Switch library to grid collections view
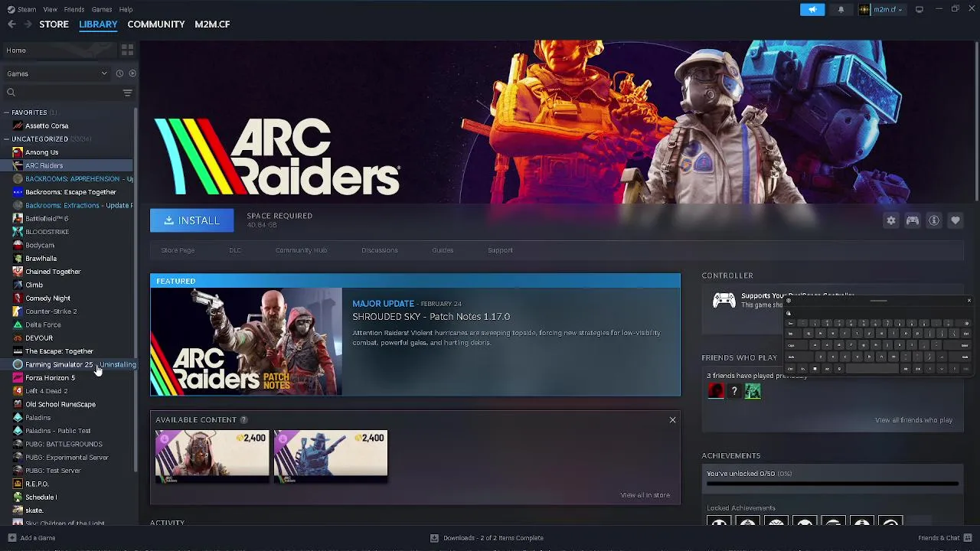Viewport: 980px width, 551px height. (x=127, y=50)
